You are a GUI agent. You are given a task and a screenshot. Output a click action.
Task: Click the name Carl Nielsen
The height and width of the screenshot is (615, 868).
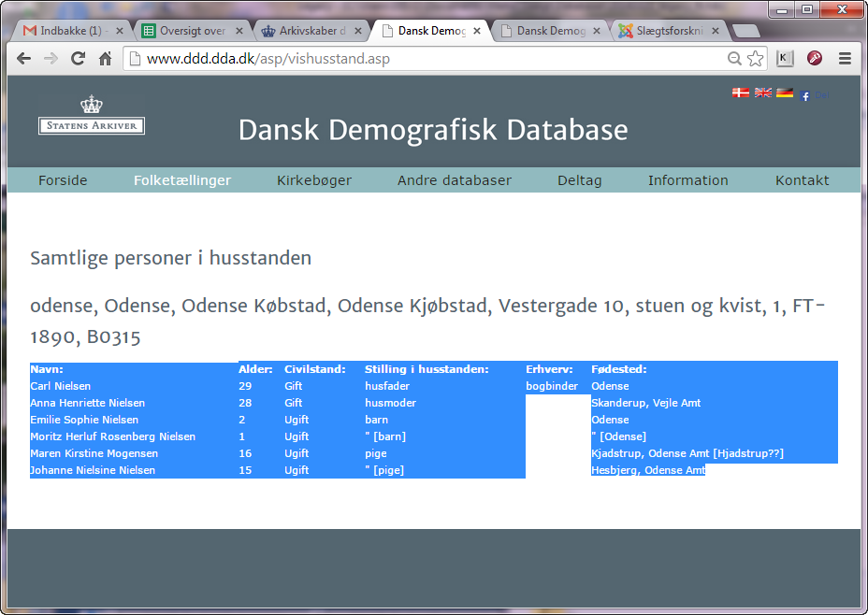[61, 386]
